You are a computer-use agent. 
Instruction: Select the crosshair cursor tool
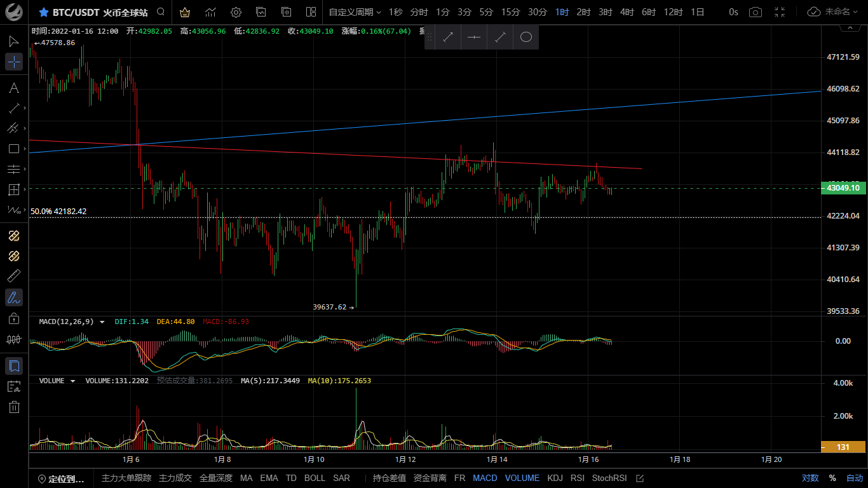(14, 62)
